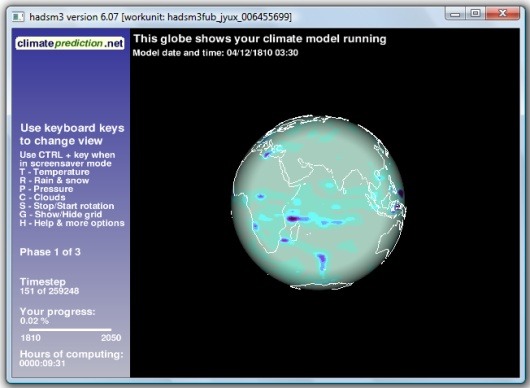Click the 2050 end-year label
This screenshot has width=530, height=388.
111,338
